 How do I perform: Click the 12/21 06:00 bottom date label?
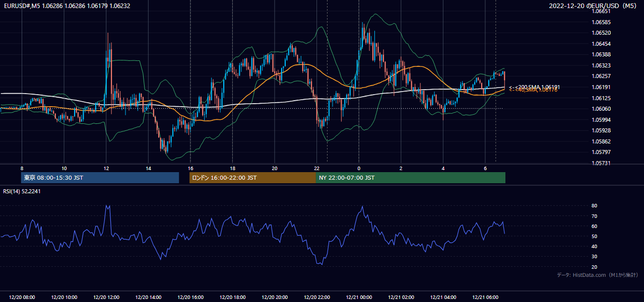point(485,297)
